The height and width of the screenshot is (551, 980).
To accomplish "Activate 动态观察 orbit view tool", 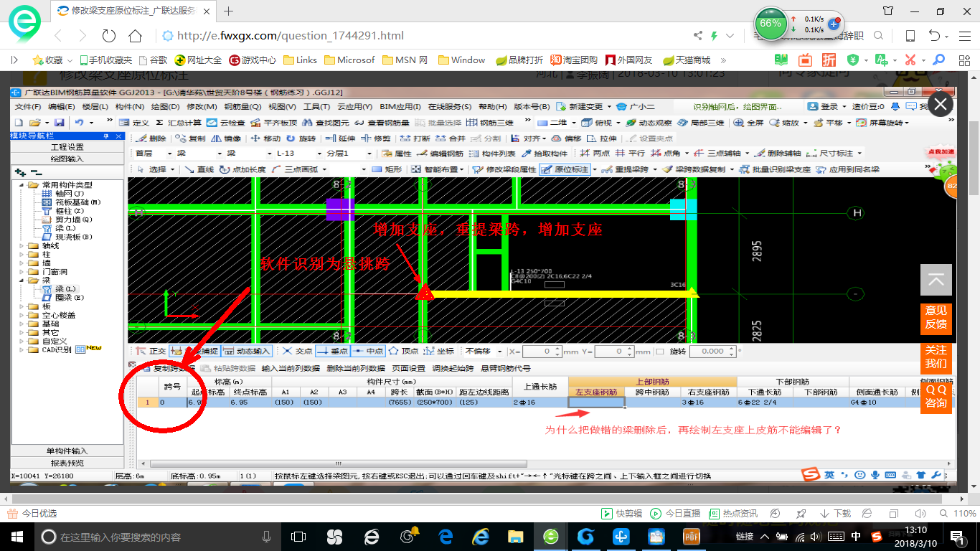I will pyautogui.click(x=649, y=123).
